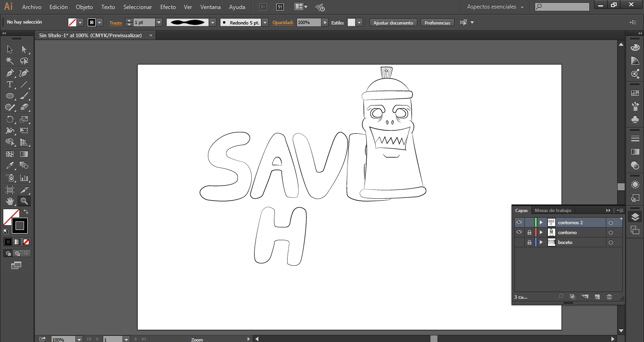Open the Aspectos esenciales workspace dropdown
The width and height of the screenshot is (644, 342).
pos(495,7)
